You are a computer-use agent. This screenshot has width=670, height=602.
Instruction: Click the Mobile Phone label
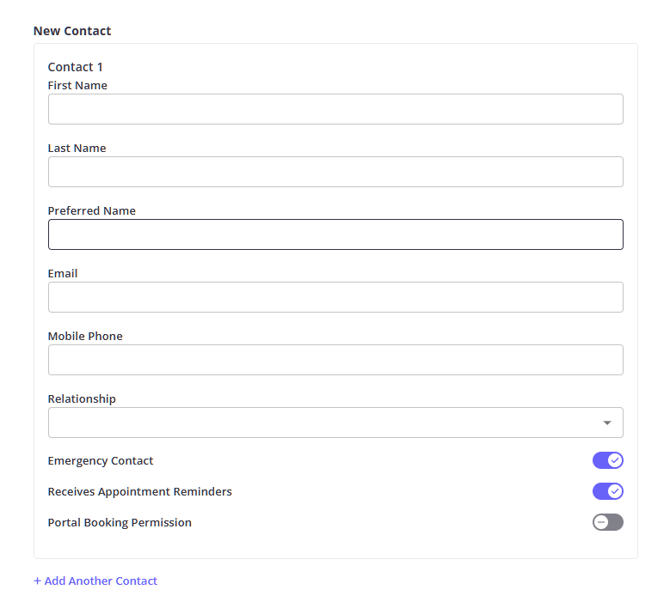(x=85, y=336)
